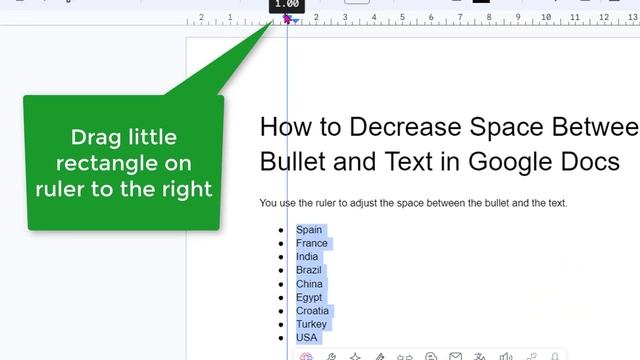The image size is (640, 360).
Task: Click the wrench icon in floating toolbar
Action: 331,357
